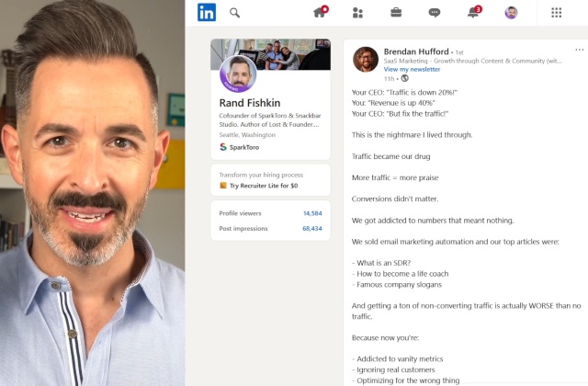Click the line 'Traffic became our drug'

pyautogui.click(x=390, y=156)
